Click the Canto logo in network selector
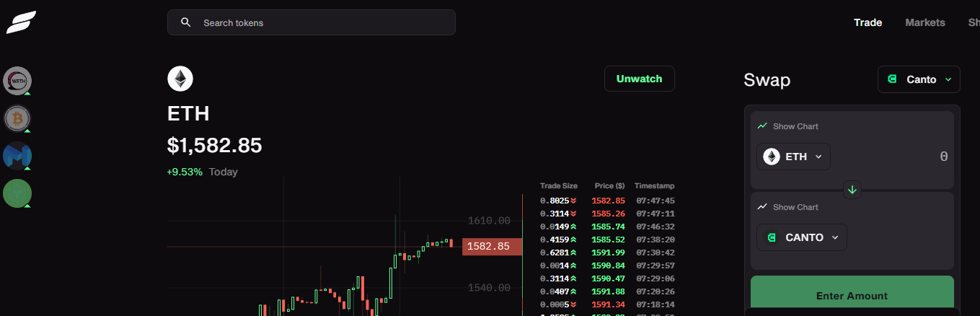The image size is (980, 316). 893,79
